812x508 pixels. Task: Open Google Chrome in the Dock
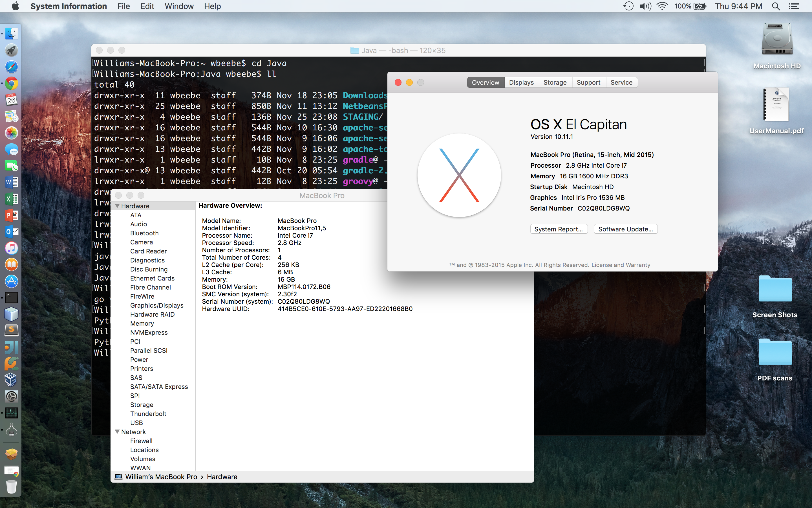tap(11, 83)
